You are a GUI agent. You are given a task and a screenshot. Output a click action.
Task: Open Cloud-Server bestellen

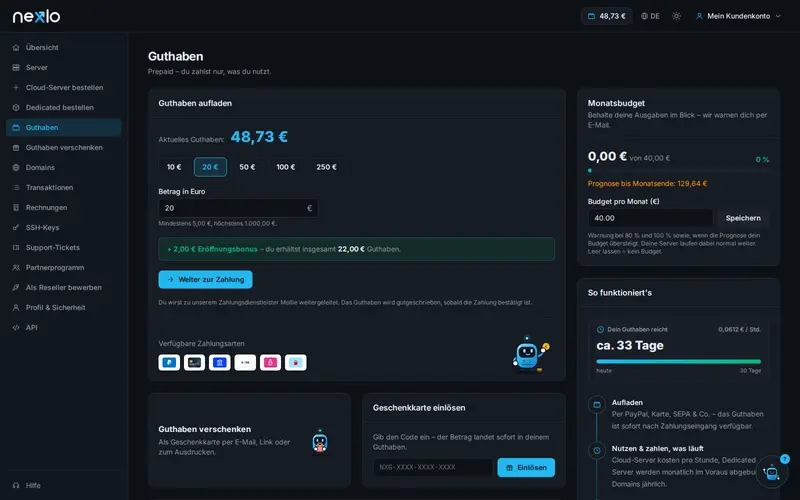tap(63, 87)
